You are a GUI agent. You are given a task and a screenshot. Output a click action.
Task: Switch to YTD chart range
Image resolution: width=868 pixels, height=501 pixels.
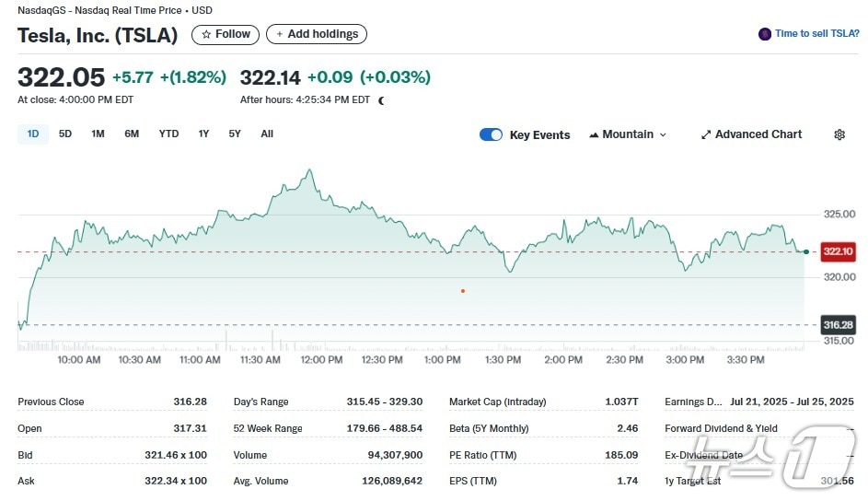point(168,134)
